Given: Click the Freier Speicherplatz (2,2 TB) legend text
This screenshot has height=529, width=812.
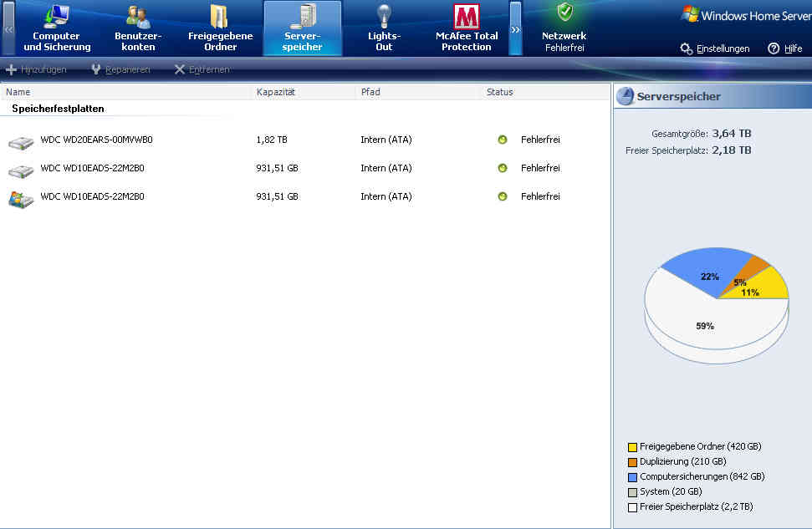Looking at the screenshot, I should click(x=696, y=506).
